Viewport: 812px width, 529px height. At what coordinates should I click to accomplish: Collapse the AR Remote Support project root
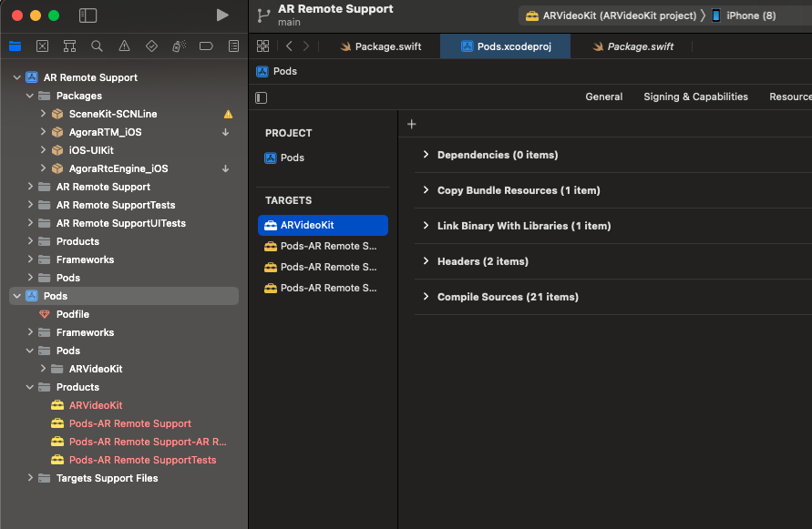[17, 77]
